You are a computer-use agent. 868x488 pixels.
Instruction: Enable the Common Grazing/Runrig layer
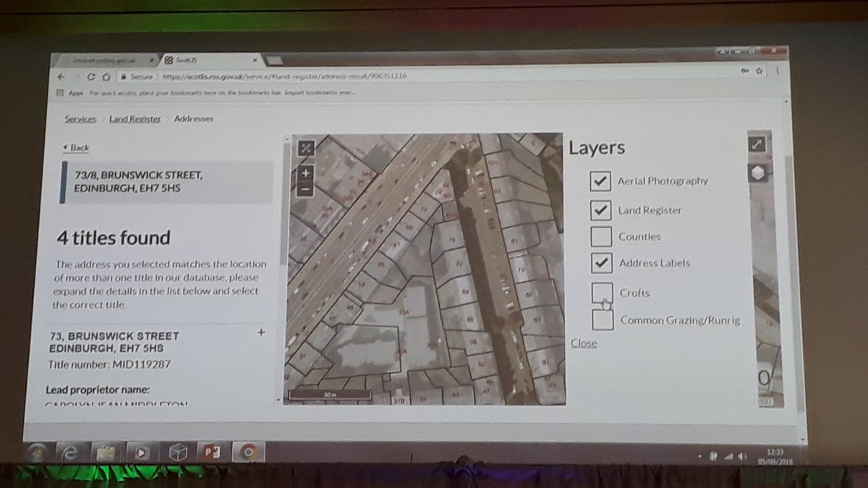[603, 320]
